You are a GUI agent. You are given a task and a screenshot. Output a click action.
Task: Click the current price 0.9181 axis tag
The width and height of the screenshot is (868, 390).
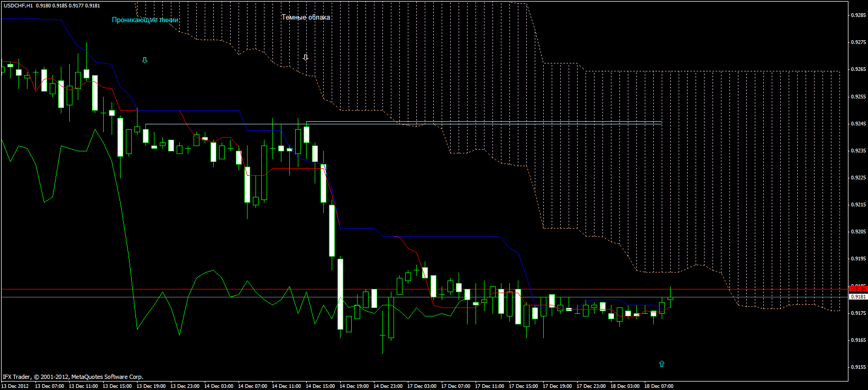click(x=858, y=297)
